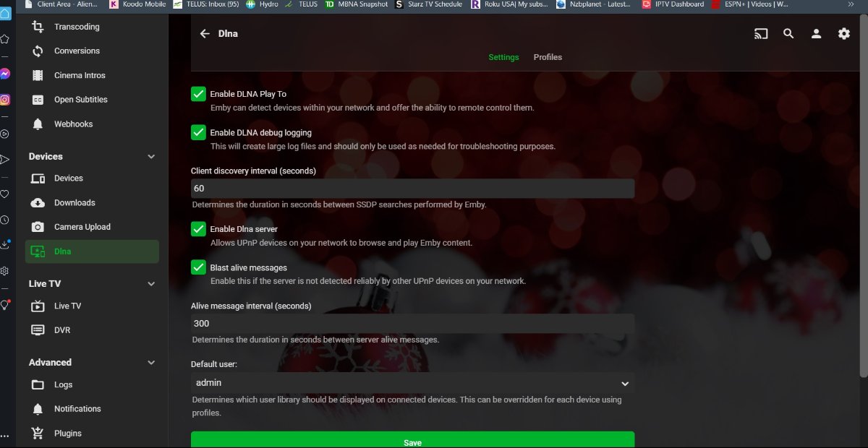Open Instagram in the browser sidebar
This screenshot has height=448, width=868.
[x=5, y=100]
